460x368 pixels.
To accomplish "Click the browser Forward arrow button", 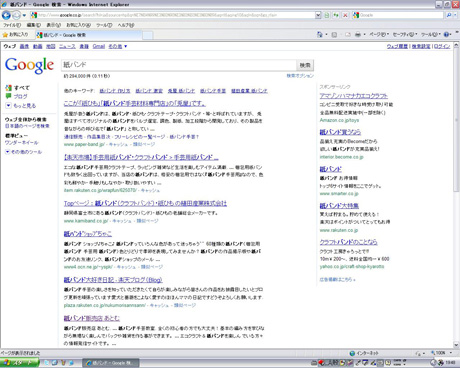I will [x=16, y=15].
